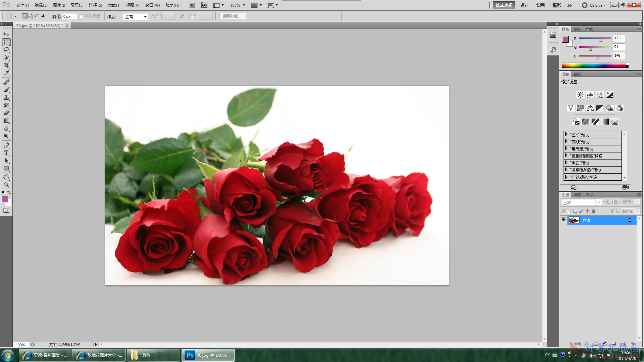
Task: Switch to the 通道 tab
Action: [577, 195]
